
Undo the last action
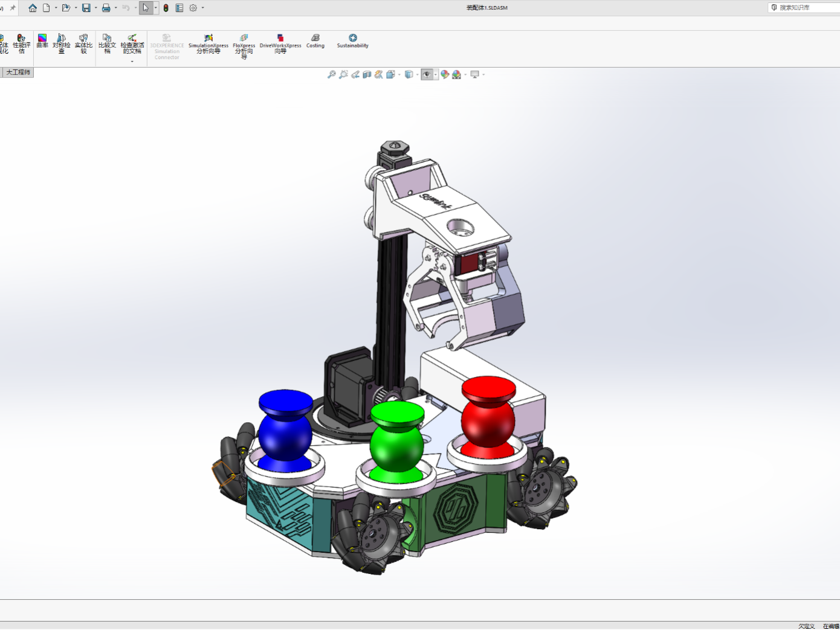126,8
